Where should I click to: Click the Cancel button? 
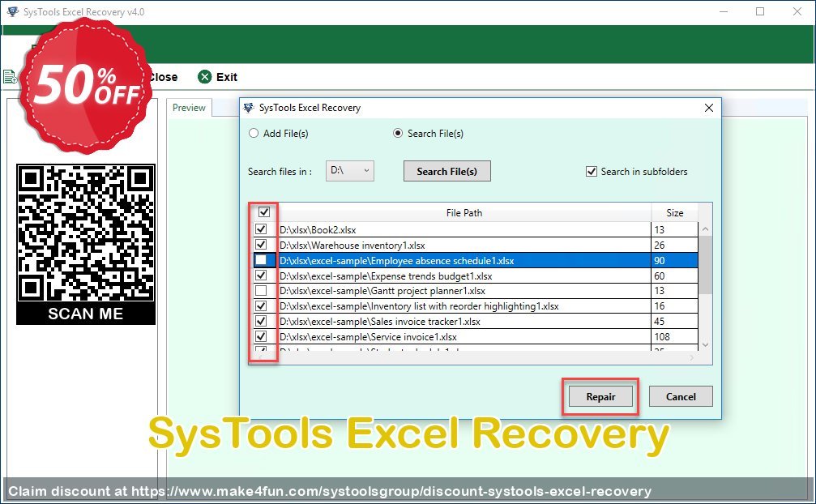(681, 397)
